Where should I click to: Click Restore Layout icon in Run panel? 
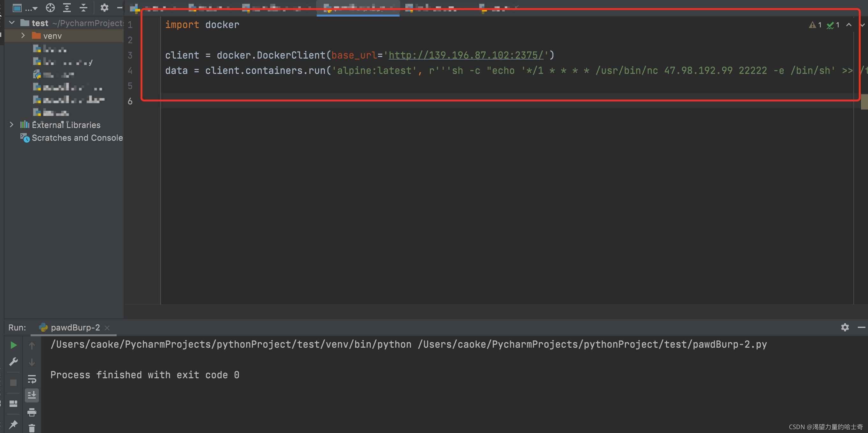13,403
